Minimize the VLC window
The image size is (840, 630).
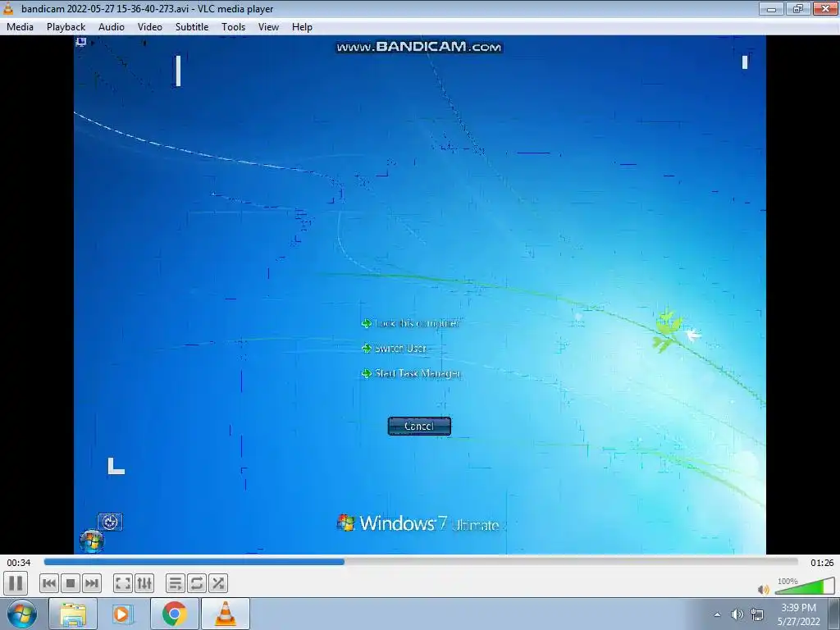coord(771,8)
